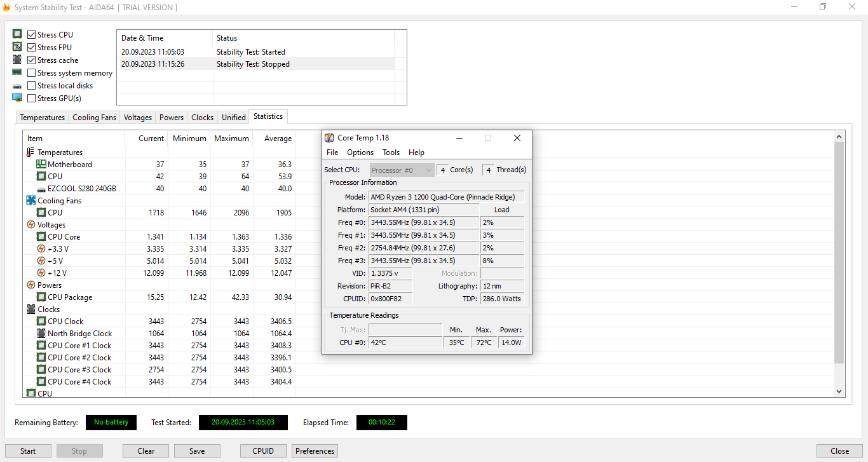Click the Stress FPU percent icon
This screenshot has width=868, height=462.
[x=17, y=47]
